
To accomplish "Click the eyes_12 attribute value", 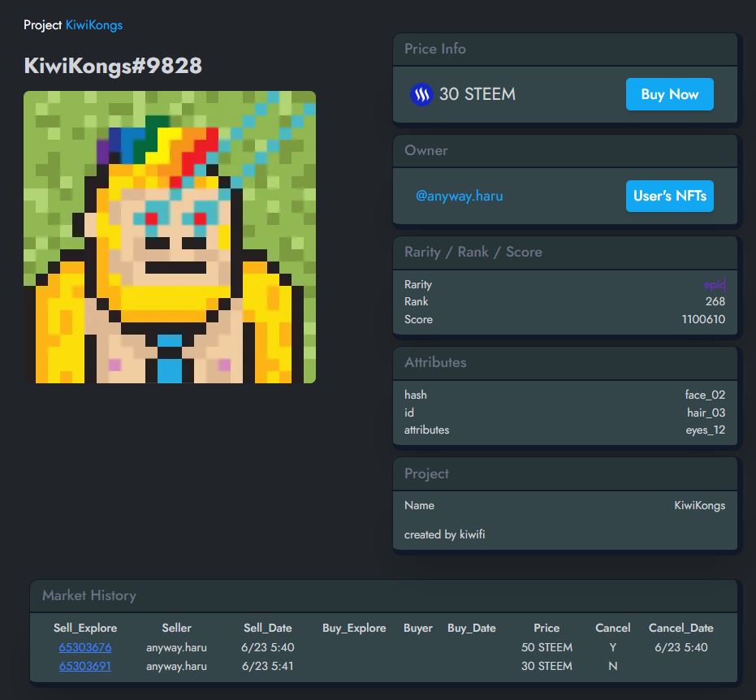I will (706, 430).
